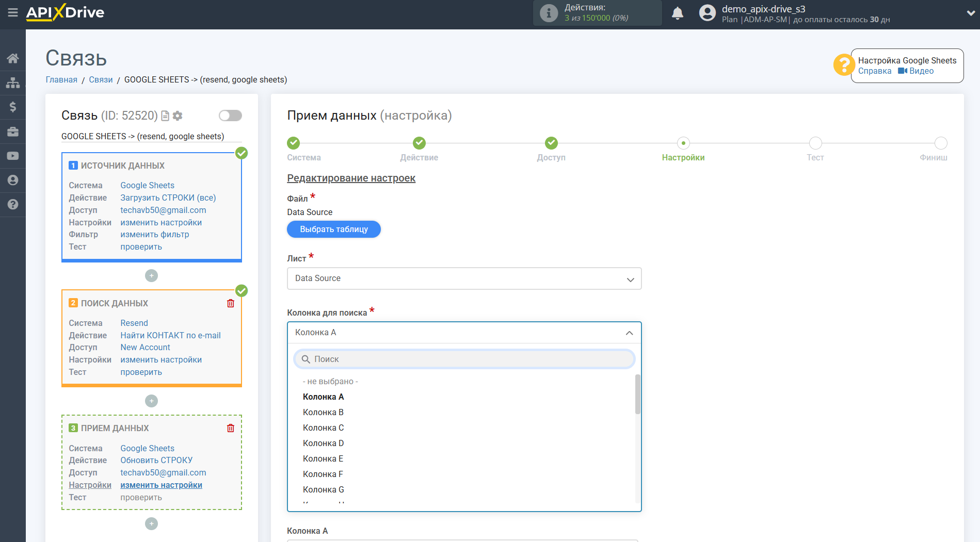Collapse the Колонка для поиска dropdown
The image size is (980, 542).
[629, 333]
